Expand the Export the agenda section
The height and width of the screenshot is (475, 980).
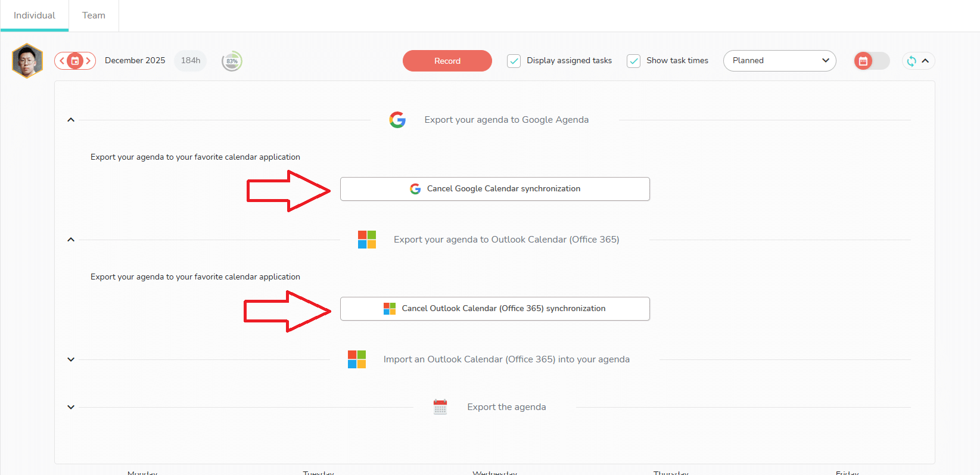71,407
